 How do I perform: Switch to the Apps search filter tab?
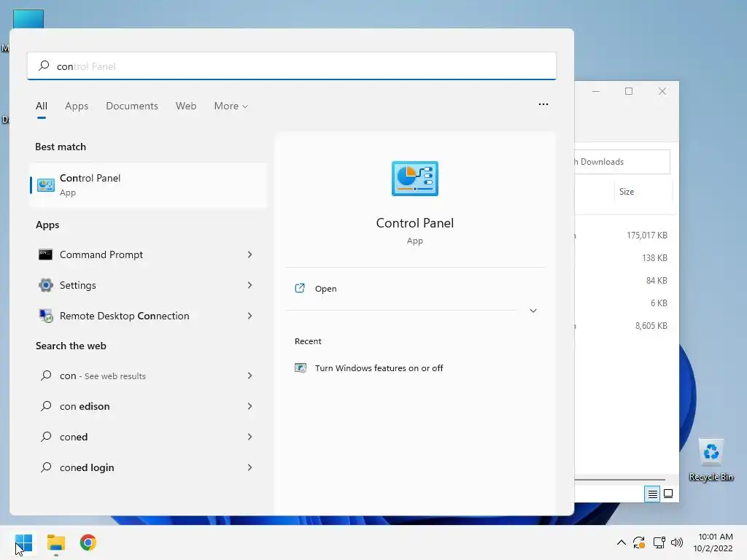coord(77,106)
